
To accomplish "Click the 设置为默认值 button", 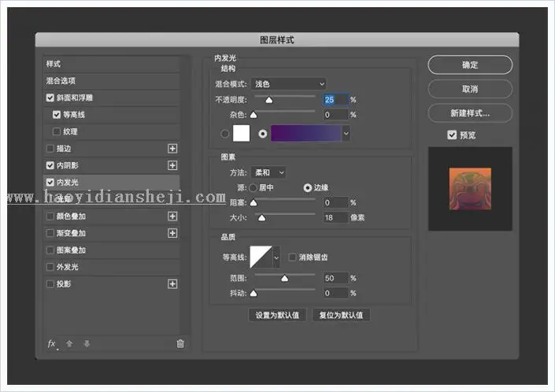I will click(277, 315).
